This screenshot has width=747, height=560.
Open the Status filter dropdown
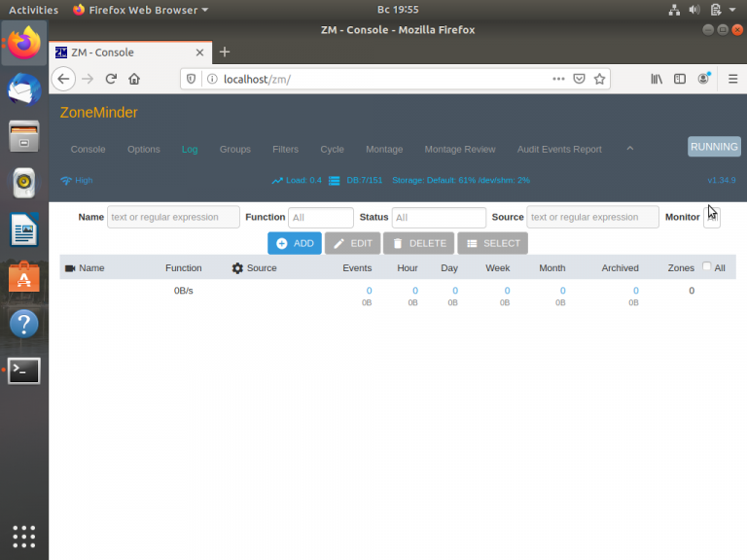[439, 218]
